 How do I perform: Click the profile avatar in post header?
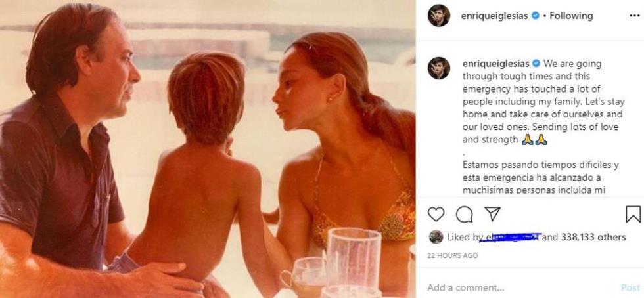[x=439, y=16]
